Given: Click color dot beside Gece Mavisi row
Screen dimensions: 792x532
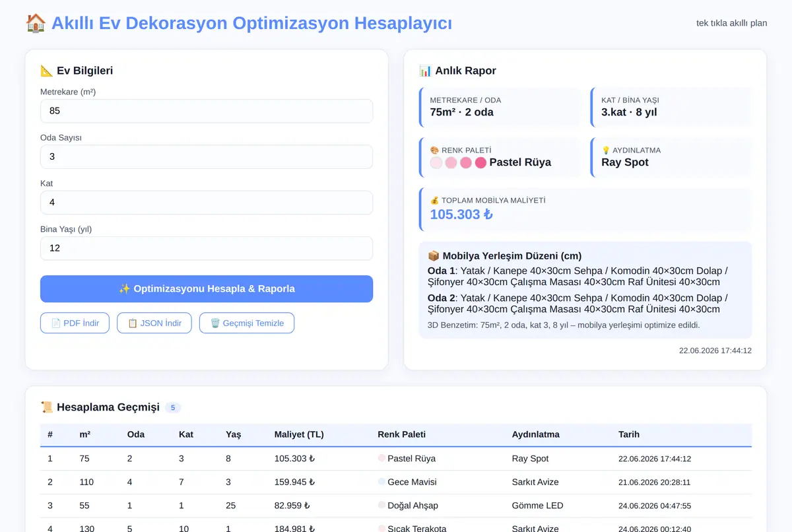Looking at the screenshot, I should (381, 482).
